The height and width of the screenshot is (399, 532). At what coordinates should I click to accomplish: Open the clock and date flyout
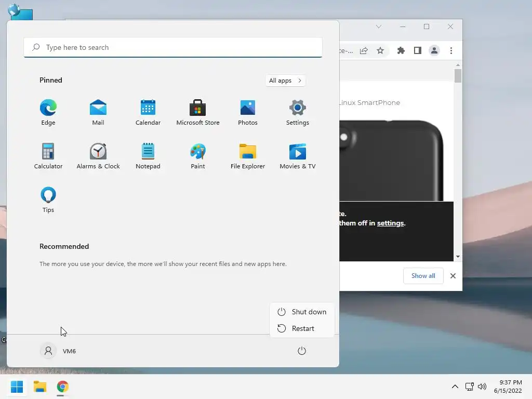(x=508, y=387)
